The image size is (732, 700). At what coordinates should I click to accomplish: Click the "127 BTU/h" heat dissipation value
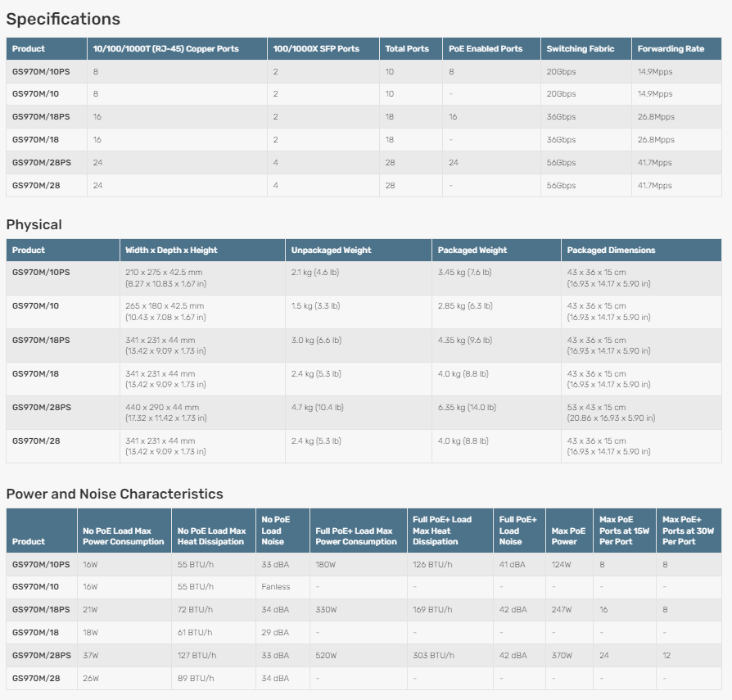[197, 656]
